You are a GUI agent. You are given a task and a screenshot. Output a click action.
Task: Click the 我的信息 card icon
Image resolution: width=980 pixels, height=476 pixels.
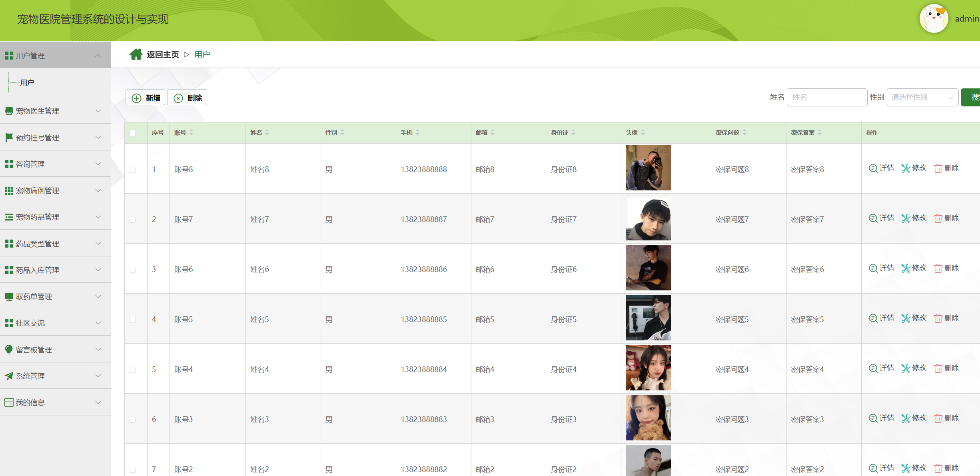point(9,402)
